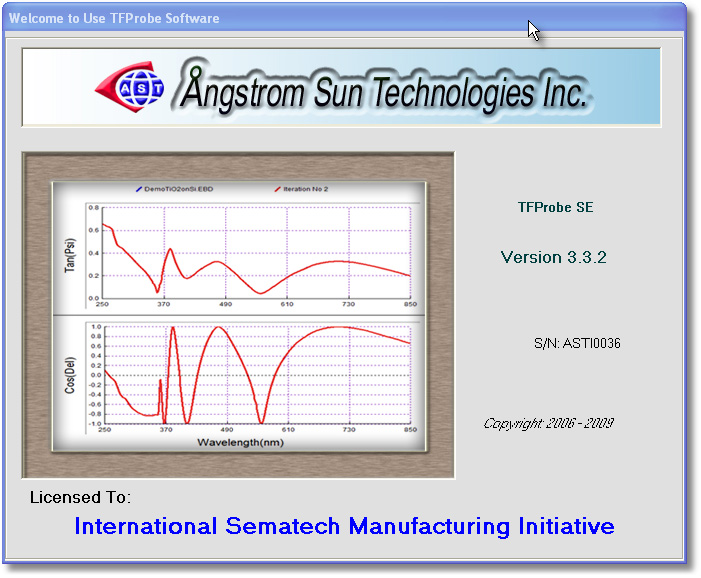The width and height of the screenshot is (701, 578).
Task: Click the 'Welcome to Use TFProbe Software' title
Action: pyautogui.click(x=114, y=18)
